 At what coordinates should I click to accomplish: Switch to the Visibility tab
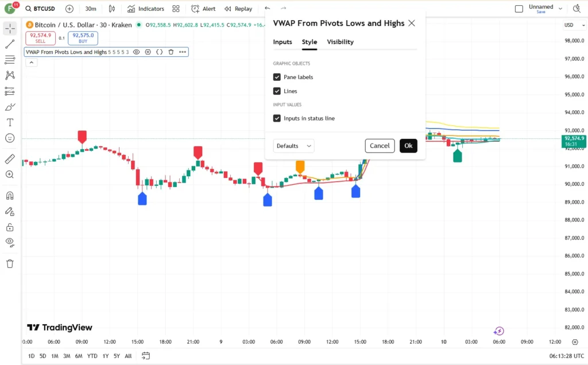(x=340, y=42)
